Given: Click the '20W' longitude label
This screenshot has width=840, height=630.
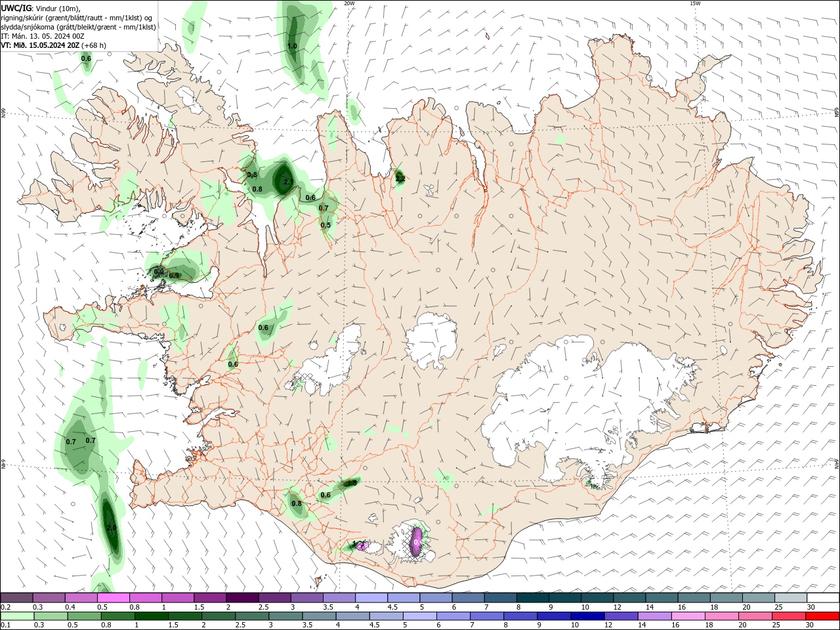Looking at the screenshot, I should point(349,3).
